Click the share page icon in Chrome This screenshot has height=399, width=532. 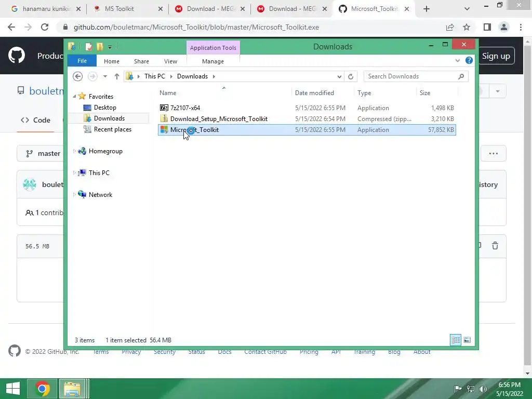click(450, 27)
